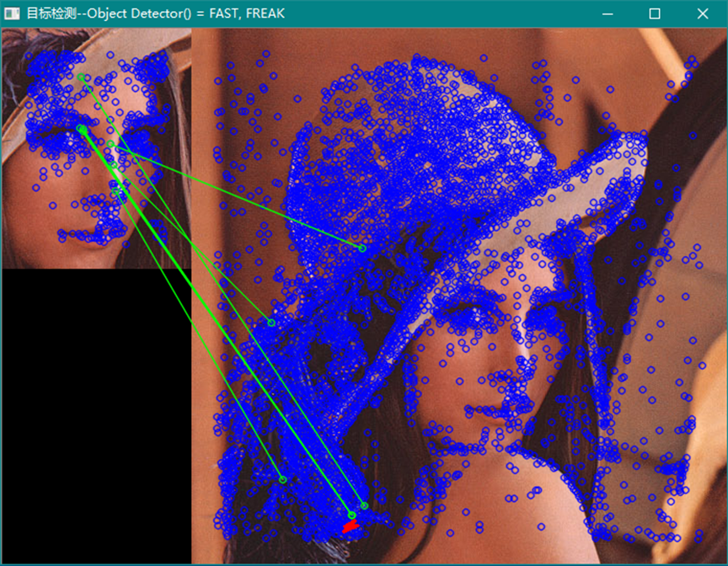This screenshot has height=566, width=728.
Task: Minimize the Object Detector window
Action: click(x=608, y=14)
